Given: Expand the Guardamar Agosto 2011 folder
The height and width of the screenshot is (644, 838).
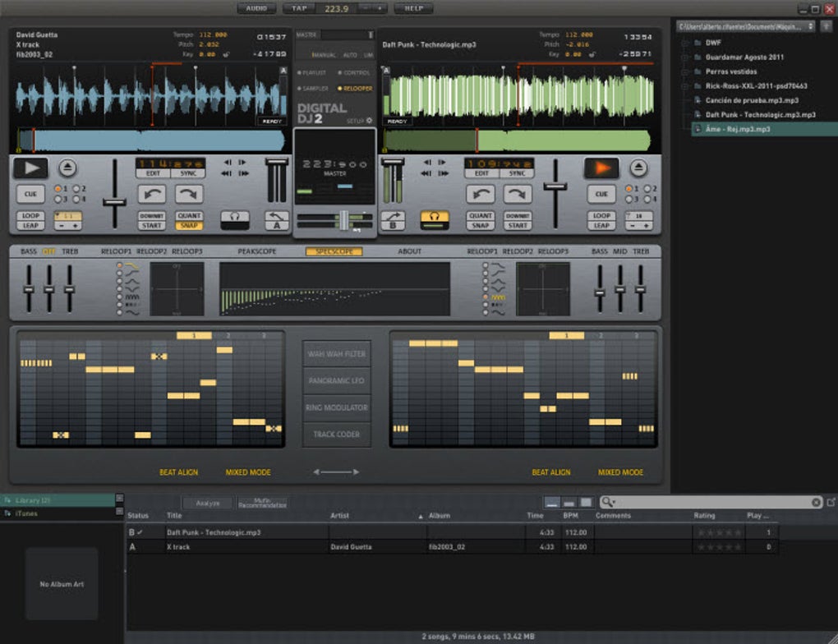Looking at the screenshot, I should (x=685, y=57).
